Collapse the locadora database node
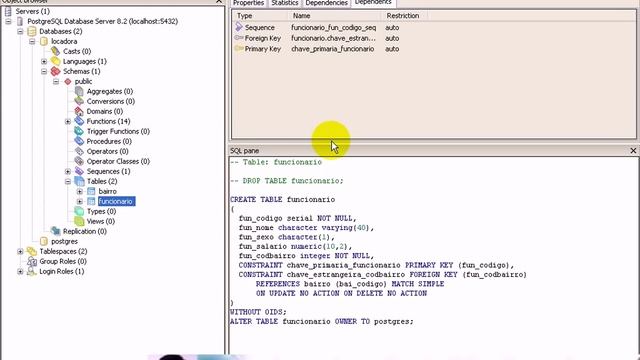 [x=32, y=41]
